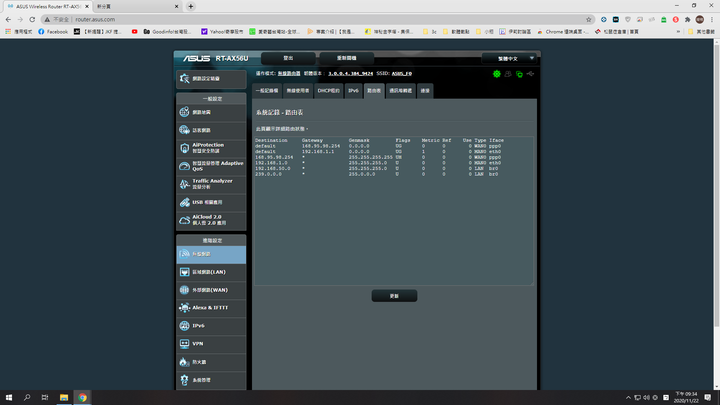Click the green network connection status icon
The height and width of the screenshot is (405, 720).
(519, 74)
